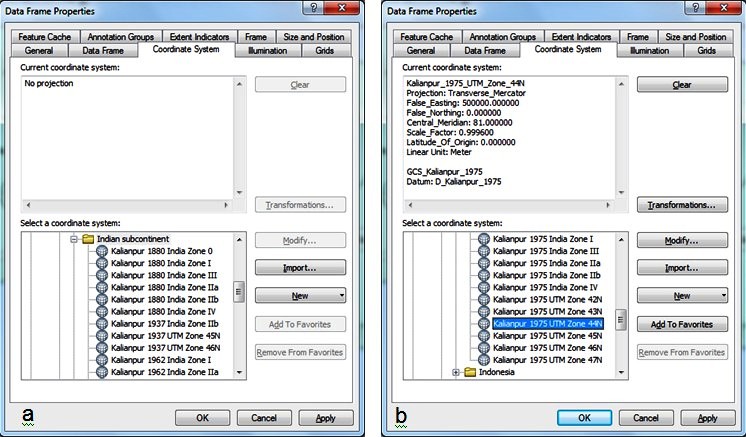Click Transformations button in dialog b

[x=681, y=205]
